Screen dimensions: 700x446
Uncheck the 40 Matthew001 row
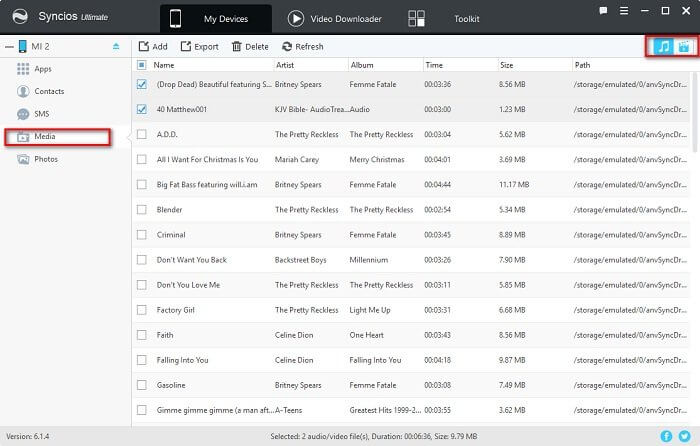click(x=142, y=109)
